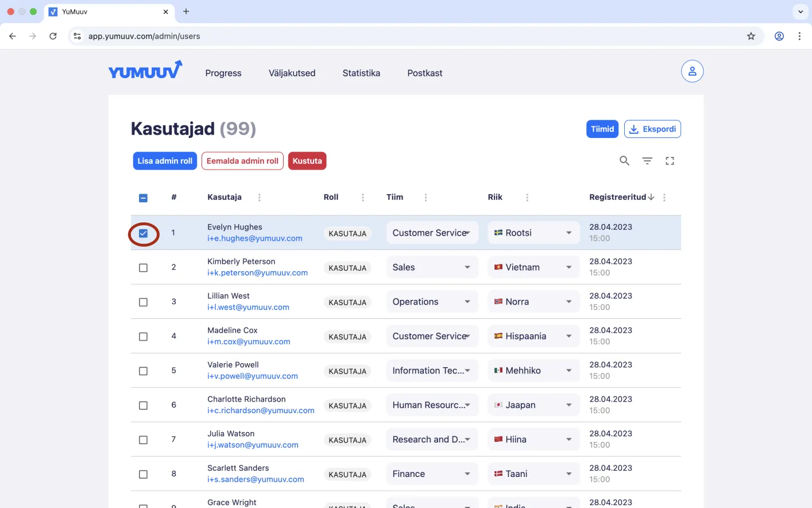The image size is (812, 508).
Task: Open Kimberly Peterson Sales team dropdown
Action: 432,267
